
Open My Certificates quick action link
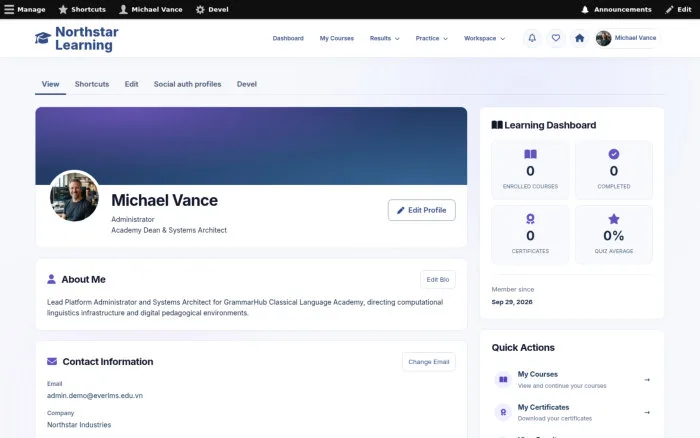coord(572,412)
